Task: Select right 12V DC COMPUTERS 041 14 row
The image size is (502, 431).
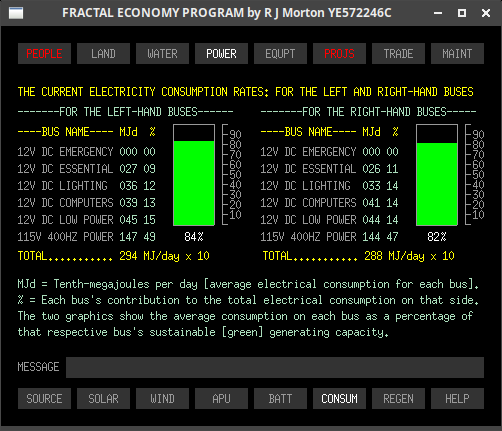Action: pyautogui.click(x=330, y=203)
